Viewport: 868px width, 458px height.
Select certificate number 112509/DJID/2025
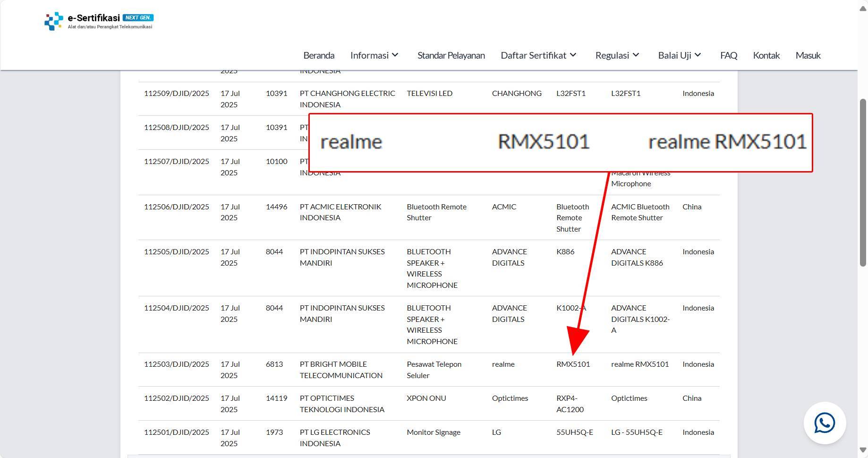[177, 93]
